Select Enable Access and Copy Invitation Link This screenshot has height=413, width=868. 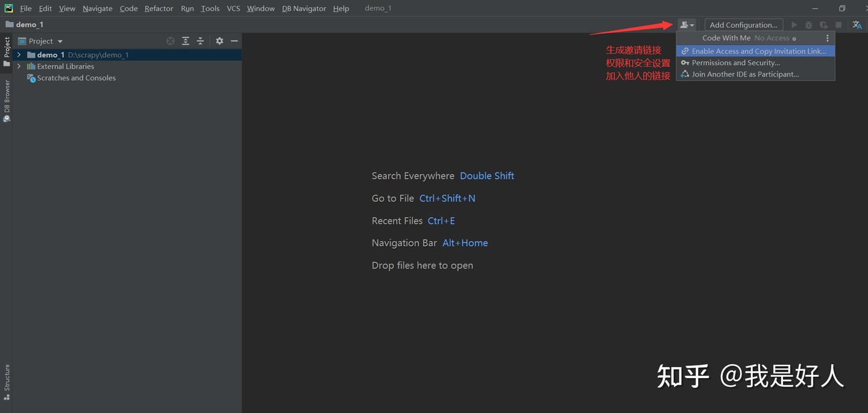[x=755, y=51]
